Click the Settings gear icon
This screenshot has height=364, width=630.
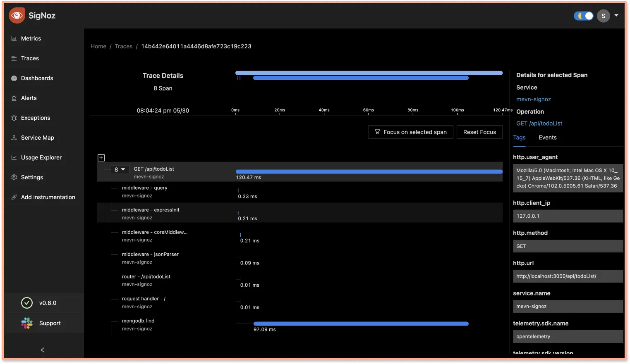pos(14,177)
